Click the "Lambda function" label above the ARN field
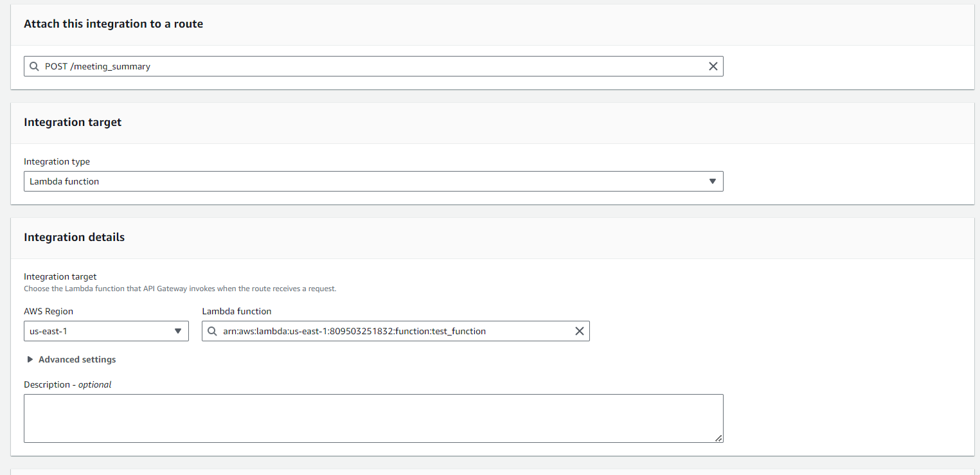Image resolution: width=980 pixels, height=475 pixels. 236,311
